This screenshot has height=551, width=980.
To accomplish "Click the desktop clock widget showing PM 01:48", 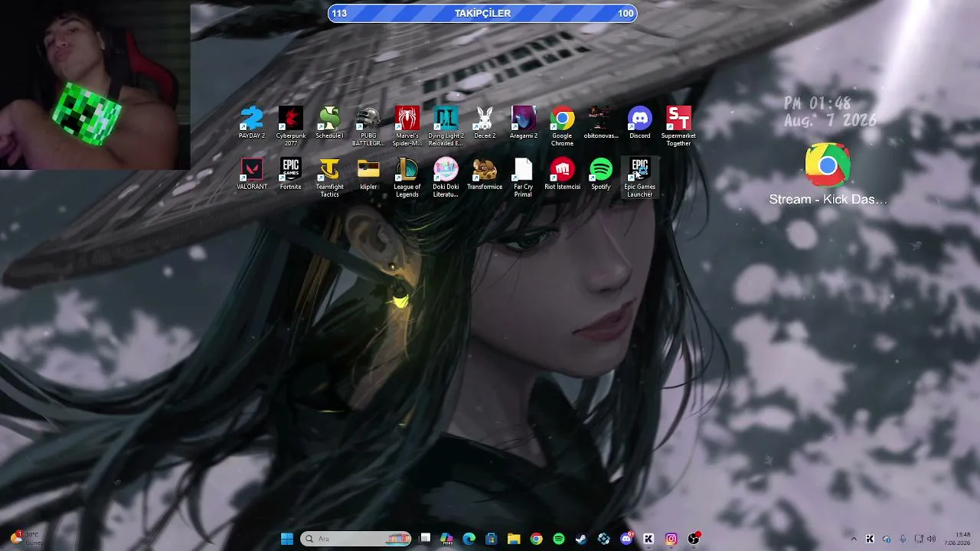I will (x=830, y=112).
